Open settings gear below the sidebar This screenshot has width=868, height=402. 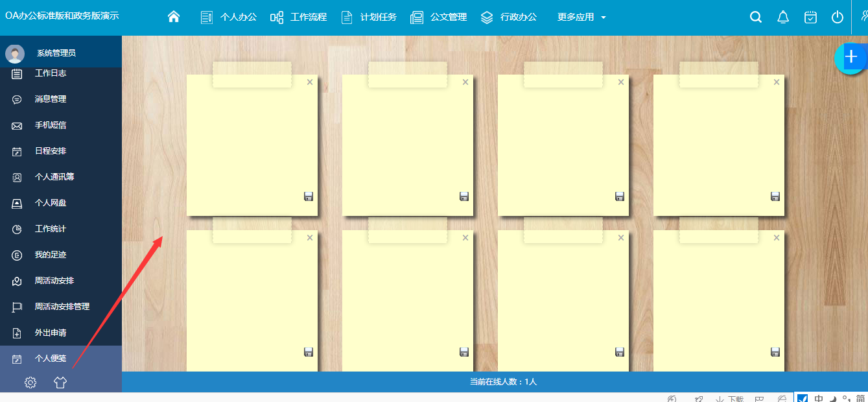coord(30,383)
